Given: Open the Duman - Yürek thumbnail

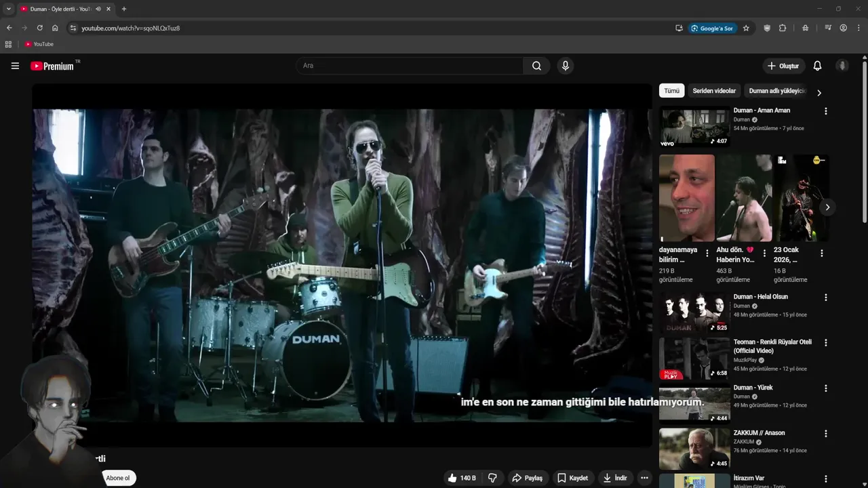Looking at the screenshot, I should click(694, 404).
